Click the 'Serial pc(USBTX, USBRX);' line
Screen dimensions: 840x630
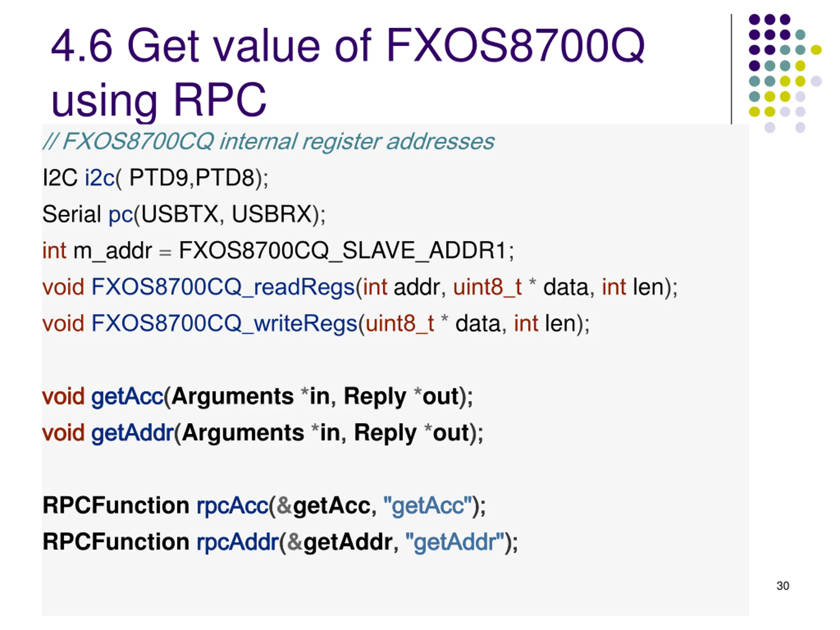[x=184, y=214]
